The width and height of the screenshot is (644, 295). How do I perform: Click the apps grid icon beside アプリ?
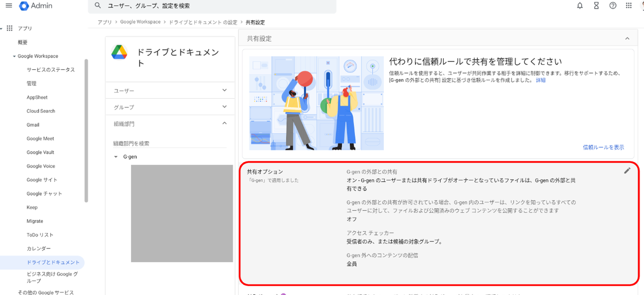10,28
